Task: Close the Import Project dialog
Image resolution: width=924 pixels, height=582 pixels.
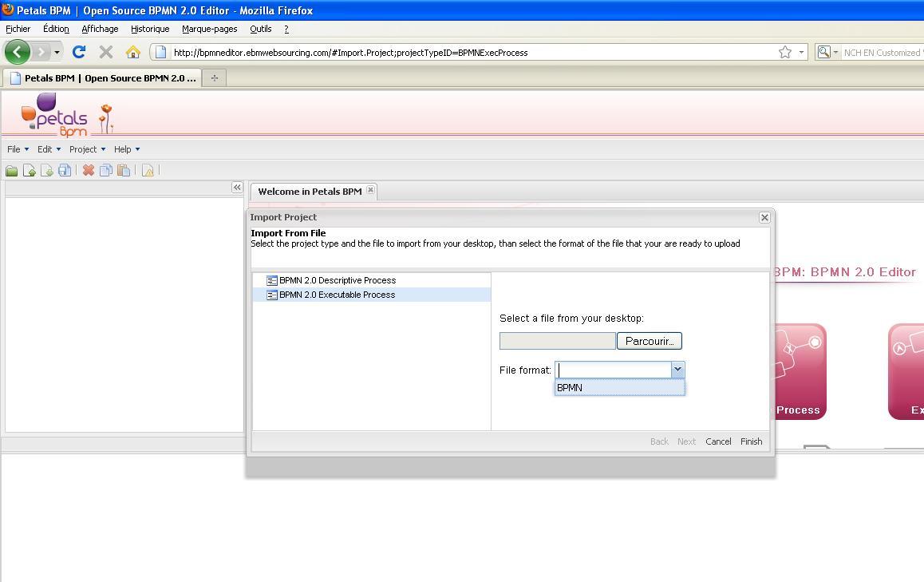Action: pyautogui.click(x=764, y=218)
